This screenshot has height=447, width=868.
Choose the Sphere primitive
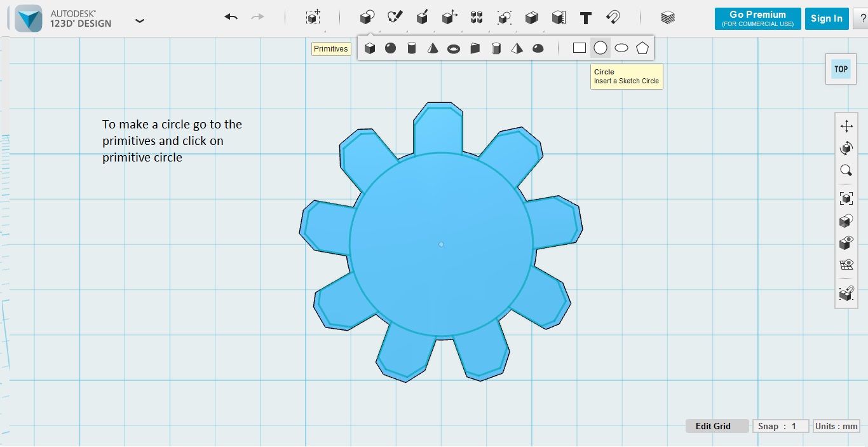pyautogui.click(x=390, y=47)
